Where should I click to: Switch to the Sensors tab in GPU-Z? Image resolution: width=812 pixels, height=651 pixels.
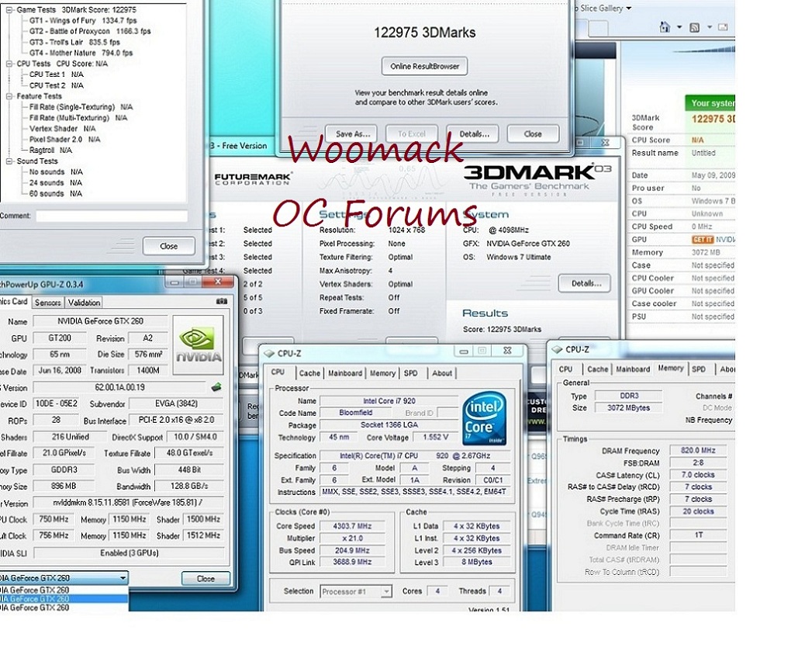pos(47,302)
